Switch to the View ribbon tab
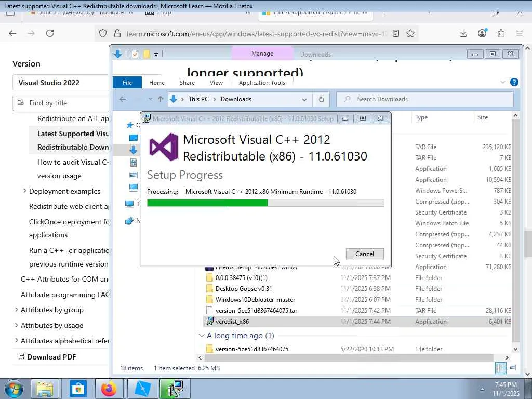Image resolution: width=532 pixels, height=399 pixels. pyautogui.click(x=216, y=83)
